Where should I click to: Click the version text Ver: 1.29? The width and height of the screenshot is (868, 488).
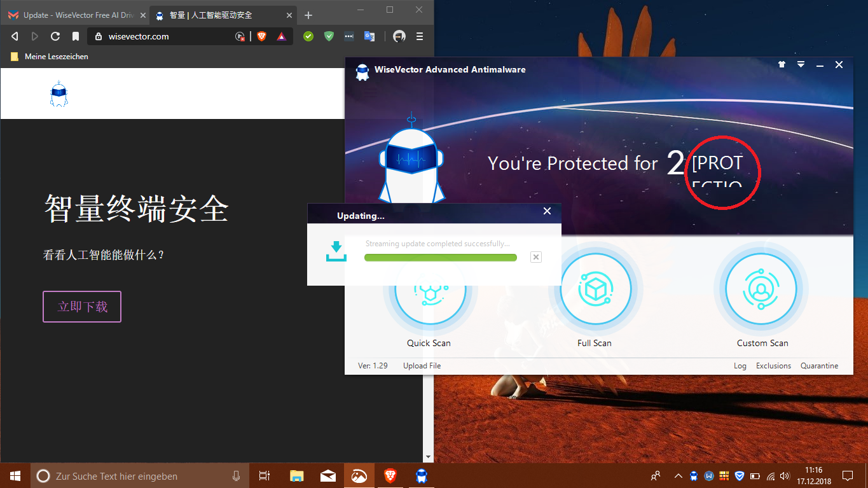(x=373, y=366)
